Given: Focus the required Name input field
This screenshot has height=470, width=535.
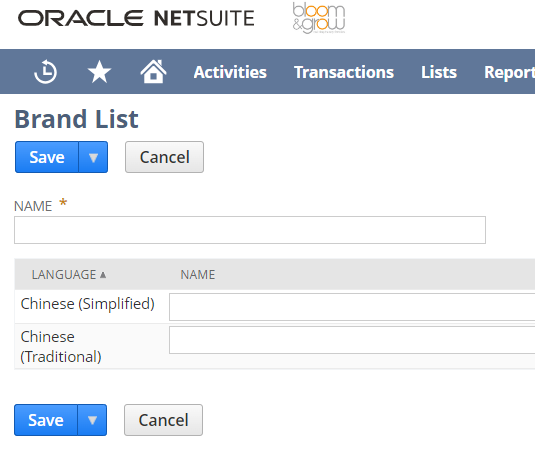Looking at the screenshot, I should (250, 230).
